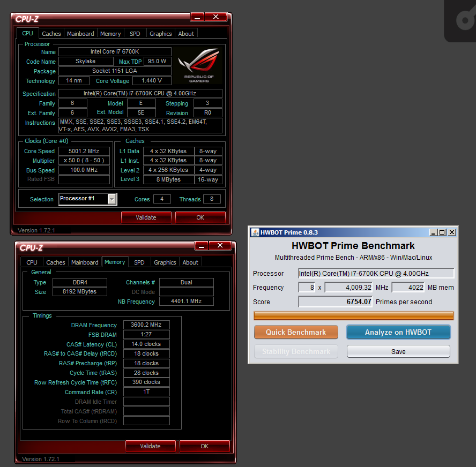The height and width of the screenshot is (467, 476).
Task: Click the Level 3 cache value 8 MBytes
Action: tap(168, 179)
